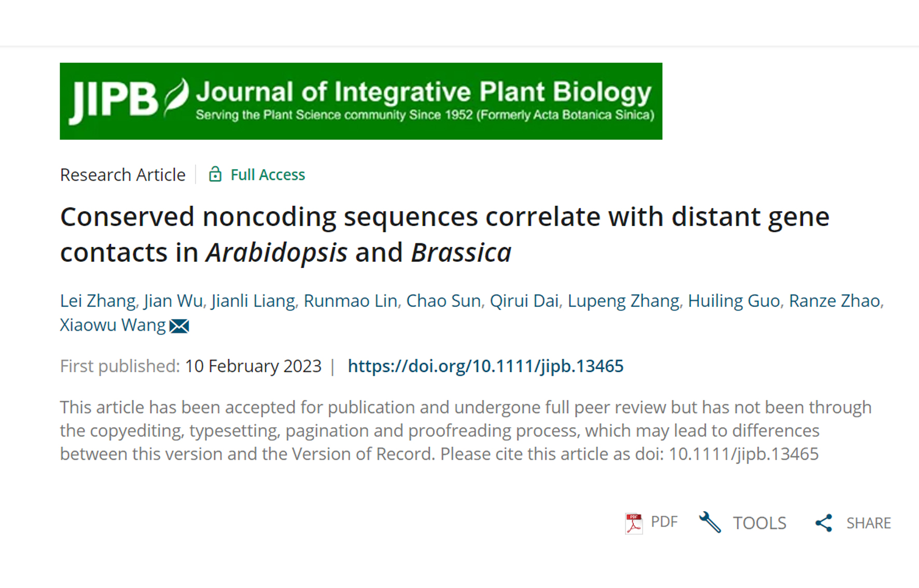The width and height of the screenshot is (919, 588).
Task: Open the SHARE menu label
Action: (x=868, y=523)
